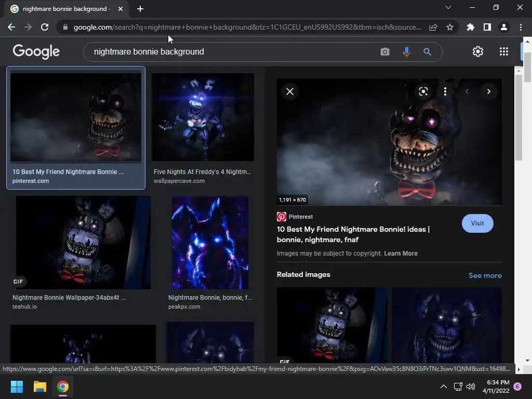Click the inner results scrollbar thumb

coord(518,118)
